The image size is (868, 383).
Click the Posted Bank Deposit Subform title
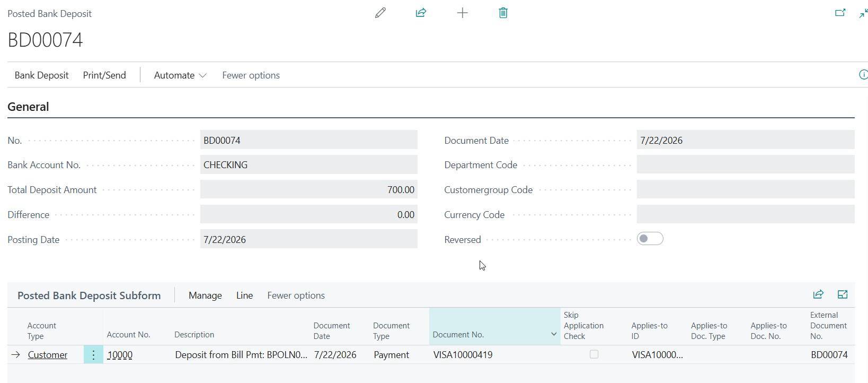click(89, 295)
